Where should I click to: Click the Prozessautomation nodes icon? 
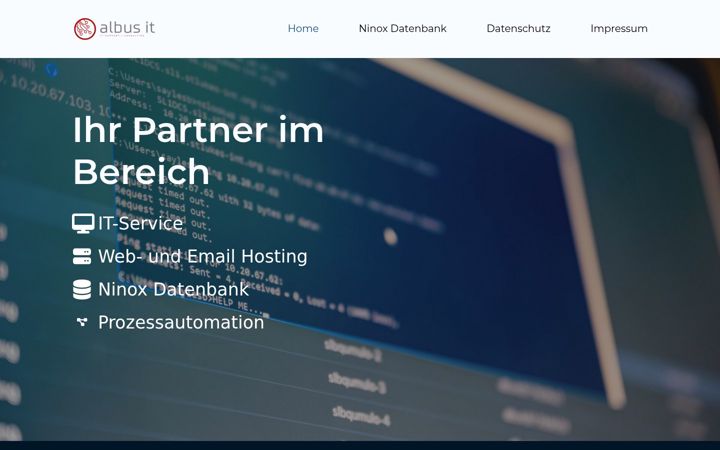pyautogui.click(x=82, y=322)
